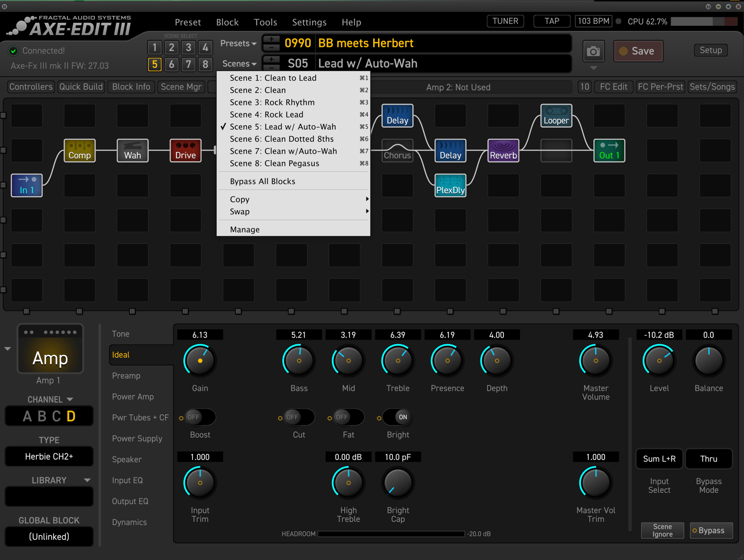Expand the CHANNEL dropdown arrow

[x=70, y=399]
